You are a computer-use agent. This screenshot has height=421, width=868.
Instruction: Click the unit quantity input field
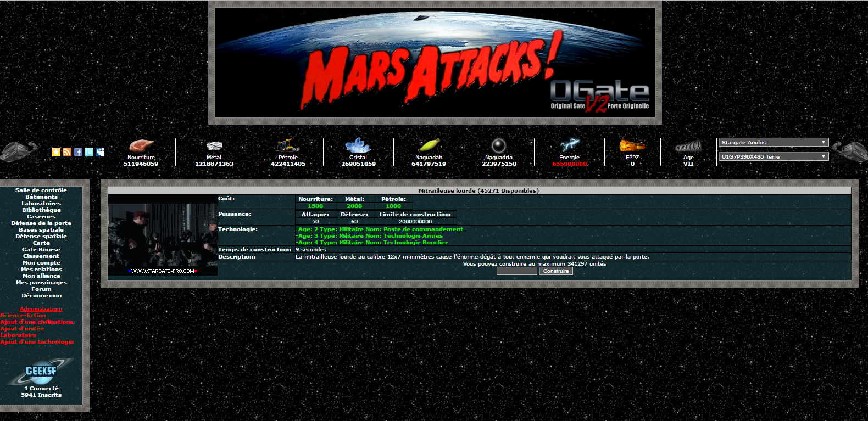pos(516,271)
